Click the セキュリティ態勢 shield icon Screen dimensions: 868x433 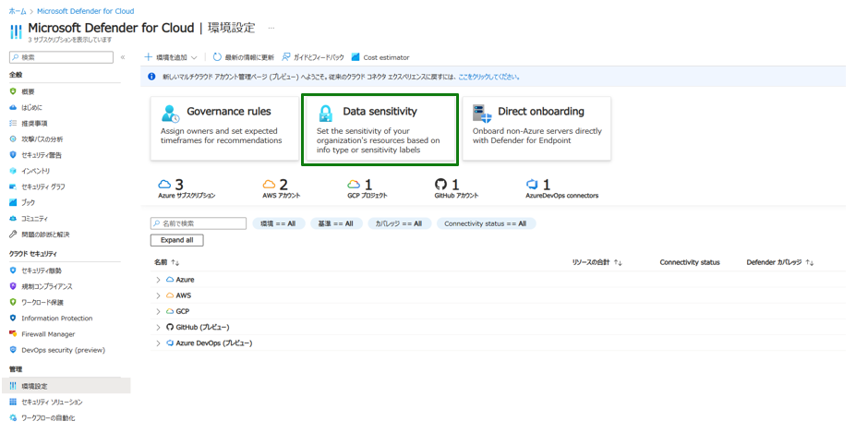[x=13, y=271]
